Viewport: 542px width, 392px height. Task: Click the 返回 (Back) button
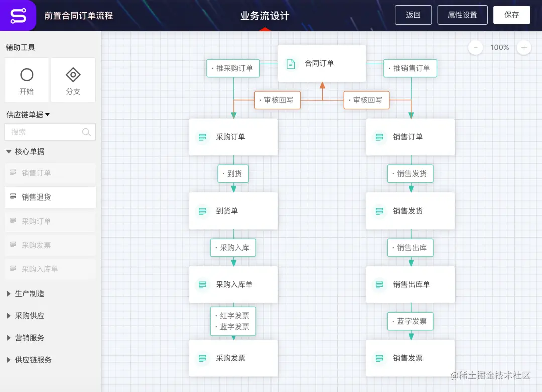click(413, 15)
